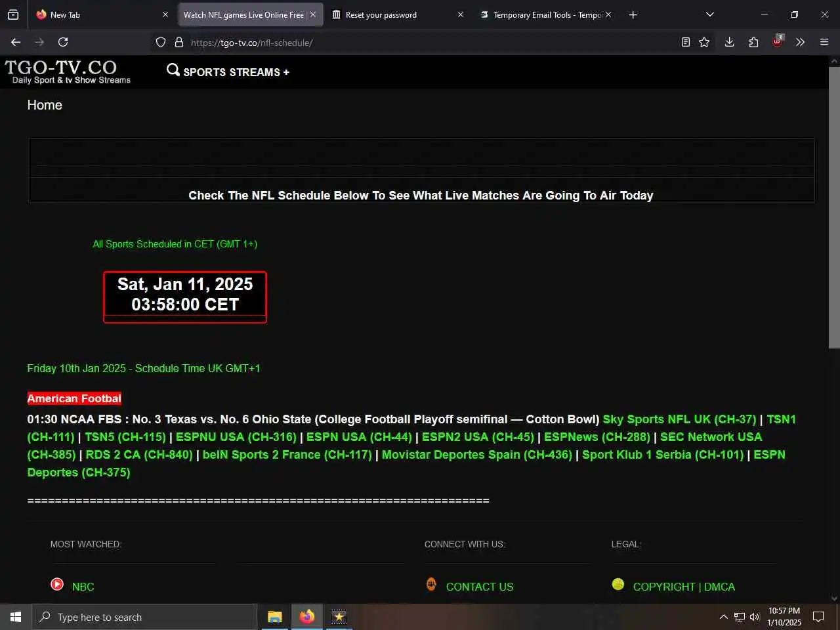Open network tray icon
This screenshot has width=840, height=630.
(740, 617)
